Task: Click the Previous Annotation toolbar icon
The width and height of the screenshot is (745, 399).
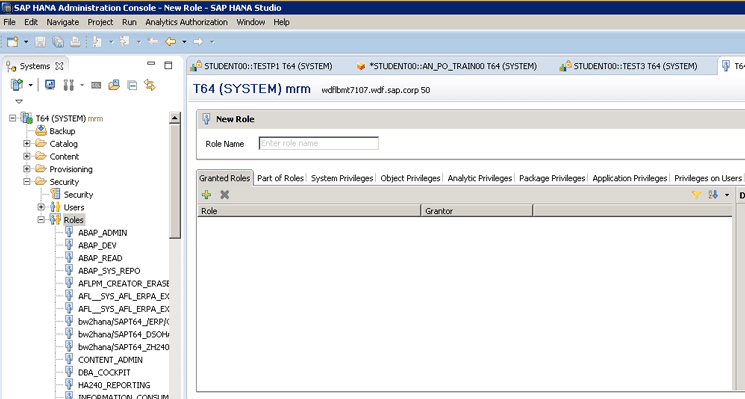Action: (x=125, y=42)
